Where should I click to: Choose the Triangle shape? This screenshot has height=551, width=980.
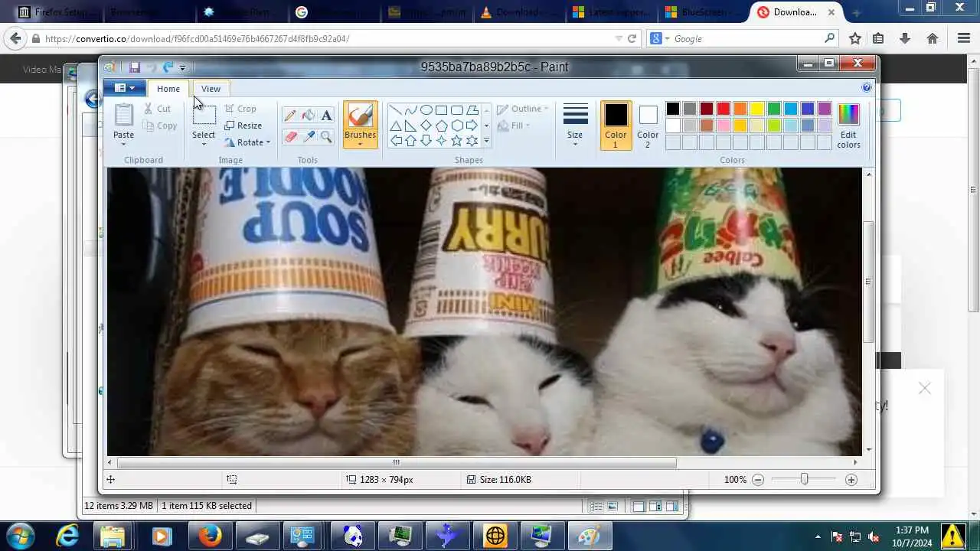click(396, 126)
